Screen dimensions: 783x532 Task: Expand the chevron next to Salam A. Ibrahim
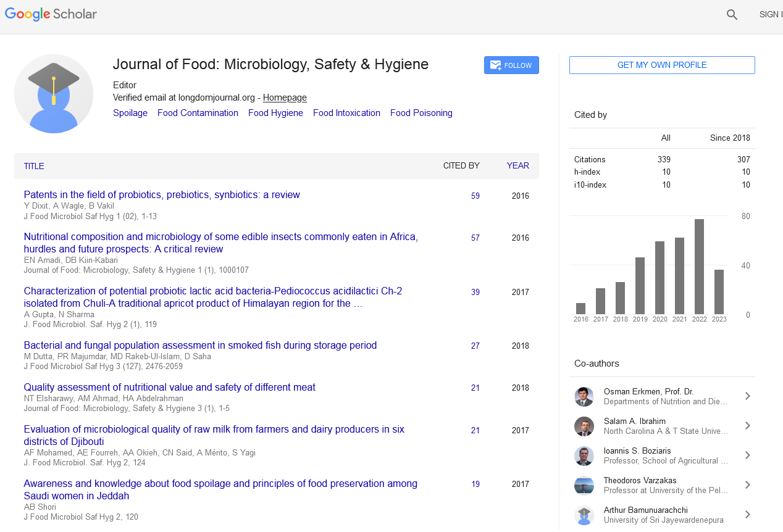[x=747, y=426]
